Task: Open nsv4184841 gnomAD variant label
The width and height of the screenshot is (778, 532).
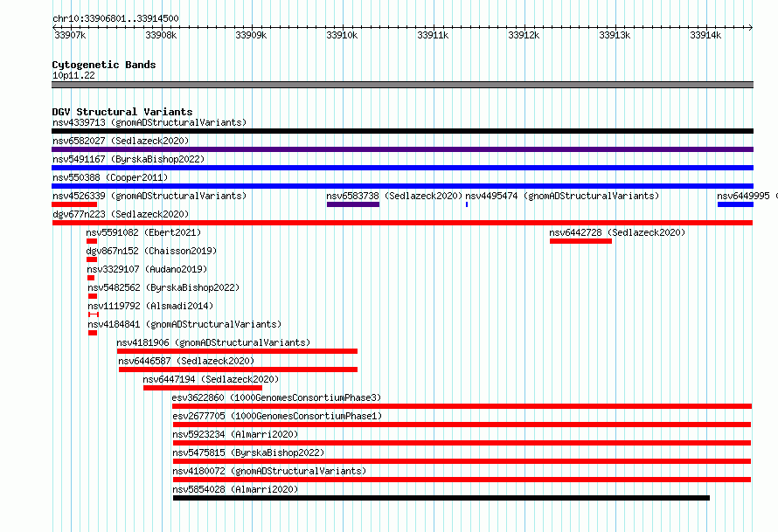Action: 184,324
